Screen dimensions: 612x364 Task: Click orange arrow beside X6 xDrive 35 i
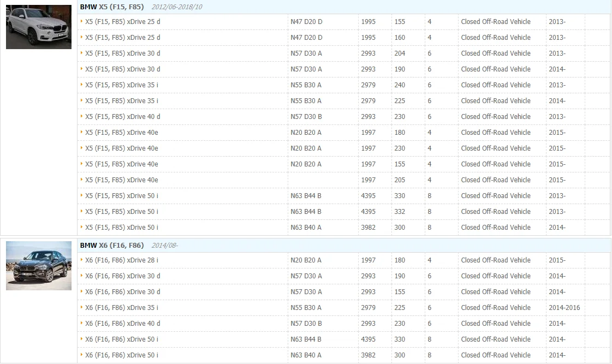(81, 307)
